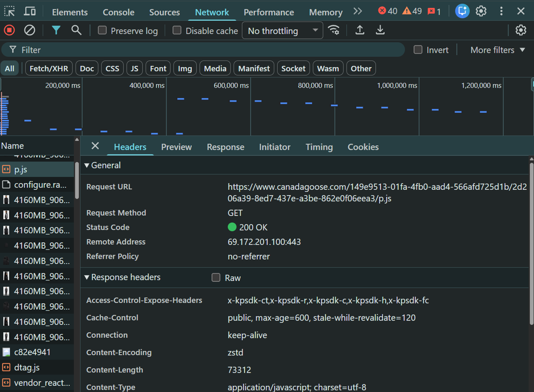This screenshot has height=392, width=534.
Task: Activate the inspect element selector icon
Action: (x=10, y=12)
